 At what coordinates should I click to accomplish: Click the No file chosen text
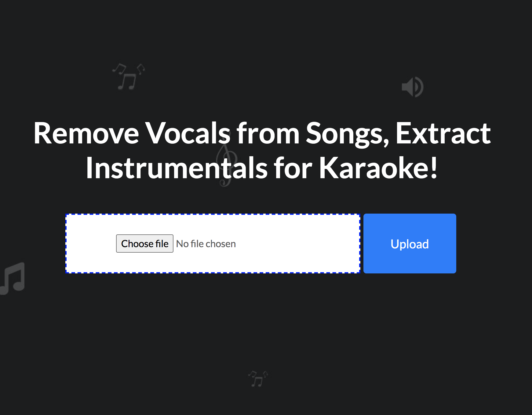coord(206,243)
